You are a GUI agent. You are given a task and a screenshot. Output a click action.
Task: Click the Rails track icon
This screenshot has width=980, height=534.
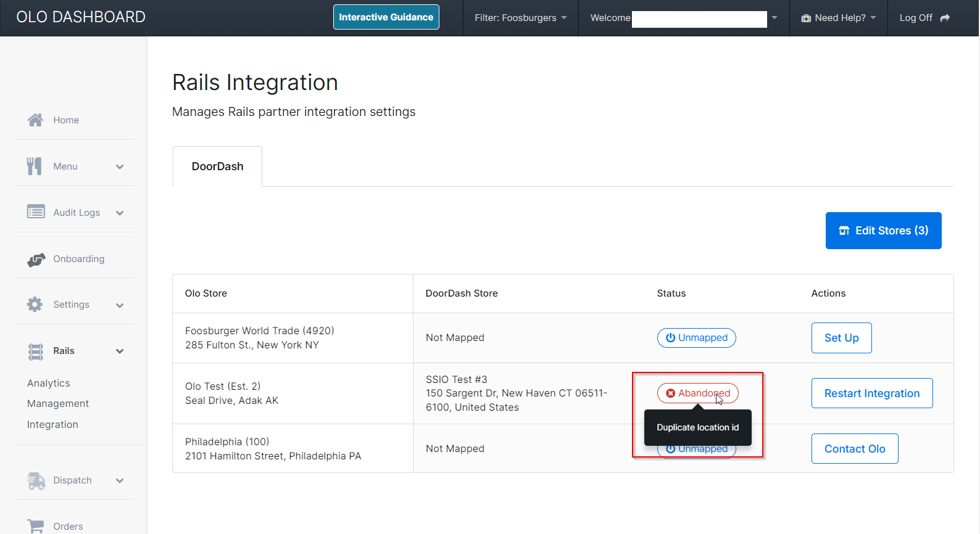click(x=36, y=351)
